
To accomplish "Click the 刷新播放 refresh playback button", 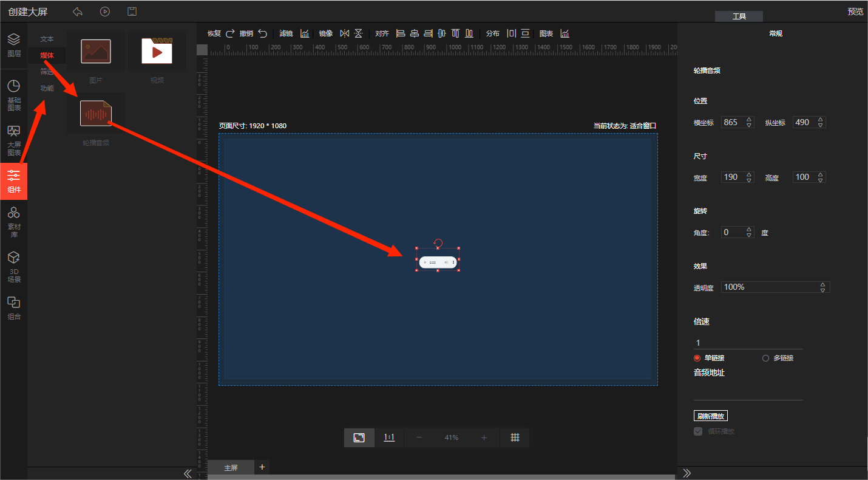I will pyautogui.click(x=711, y=416).
